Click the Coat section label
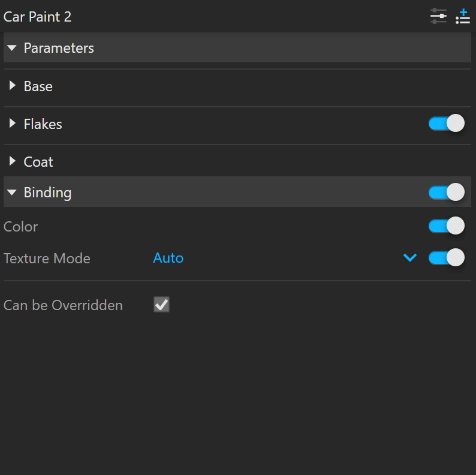Image resolution: width=476 pixels, height=475 pixels. (x=38, y=161)
